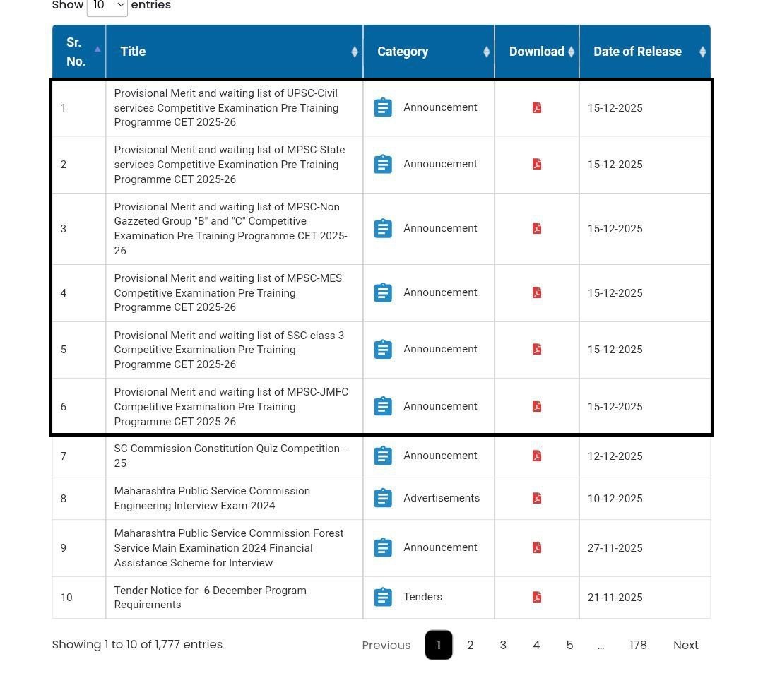Click title 'Tender Notice for 6 December Program Requirements'

pyautogui.click(x=211, y=598)
